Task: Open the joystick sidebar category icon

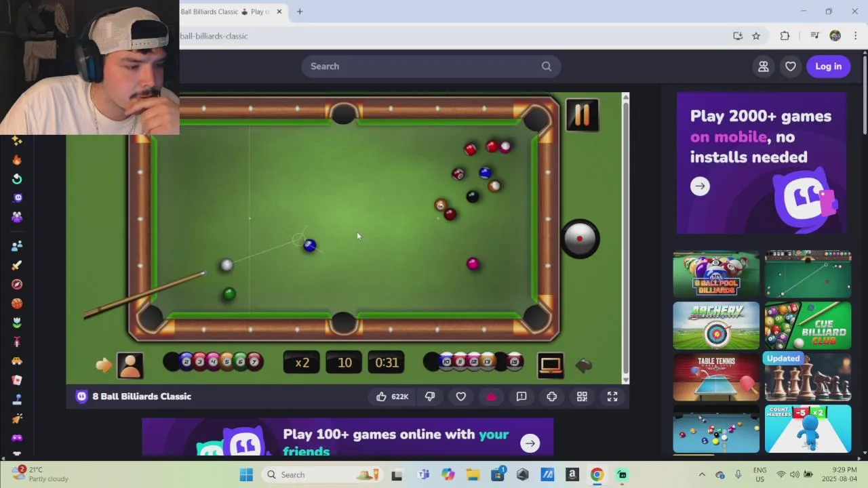Action: tap(17, 399)
